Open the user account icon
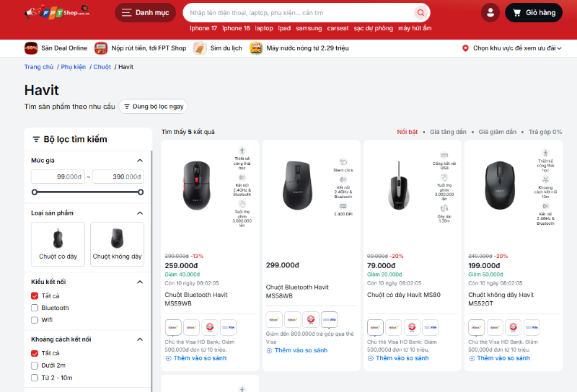This screenshot has width=577, height=392. point(490,13)
